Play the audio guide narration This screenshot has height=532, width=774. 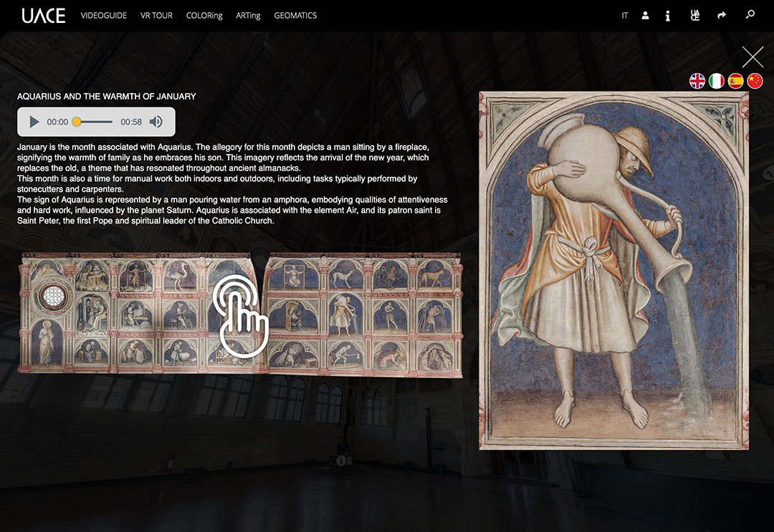[x=34, y=122]
